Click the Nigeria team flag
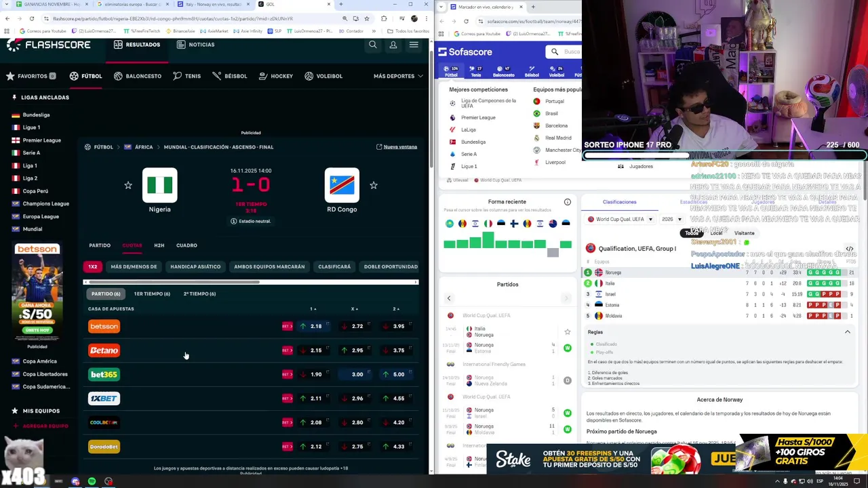The width and height of the screenshot is (868, 488). click(x=160, y=185)
